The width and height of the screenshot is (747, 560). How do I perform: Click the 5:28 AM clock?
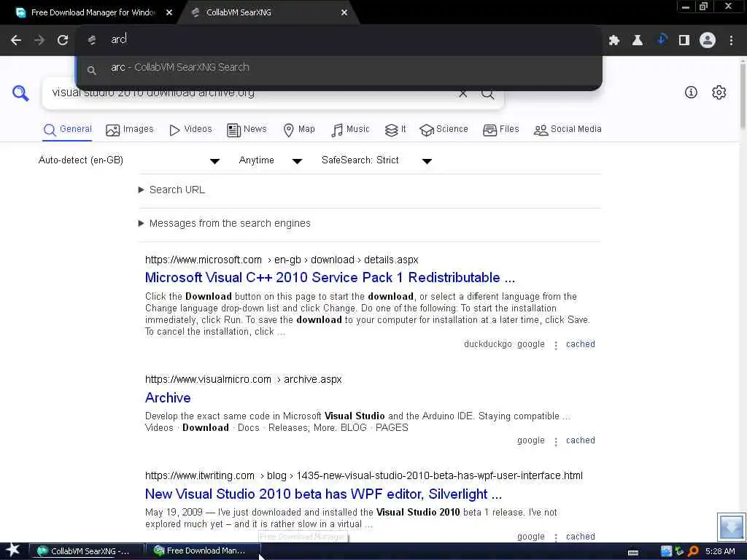(x=720, y=551)
